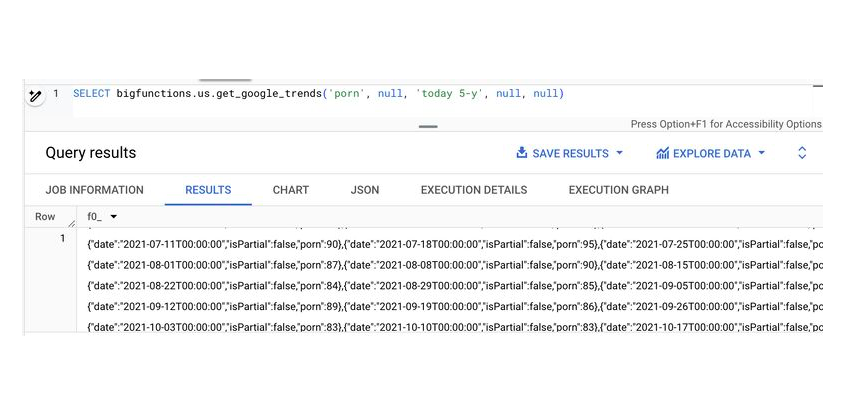This screenshot has height=415, width=868.
Task: Open the Execution Details tab
Action: tap(474, 190)
